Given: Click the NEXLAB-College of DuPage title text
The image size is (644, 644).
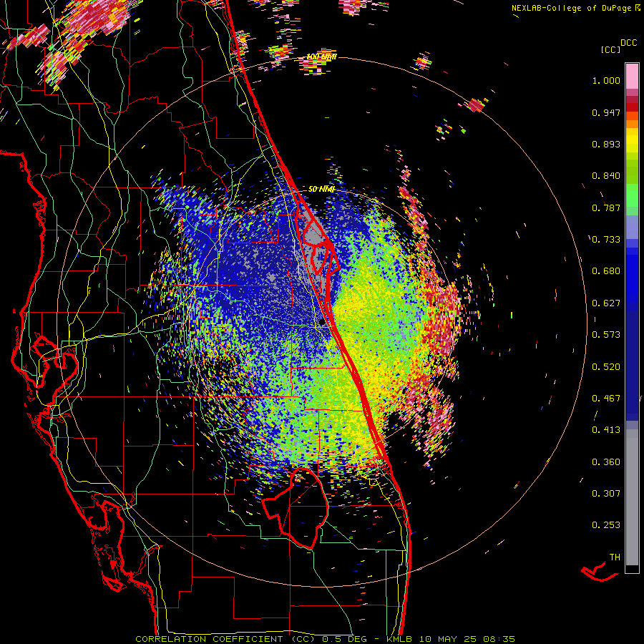Looking at the screenshot, I should [571, 8].
